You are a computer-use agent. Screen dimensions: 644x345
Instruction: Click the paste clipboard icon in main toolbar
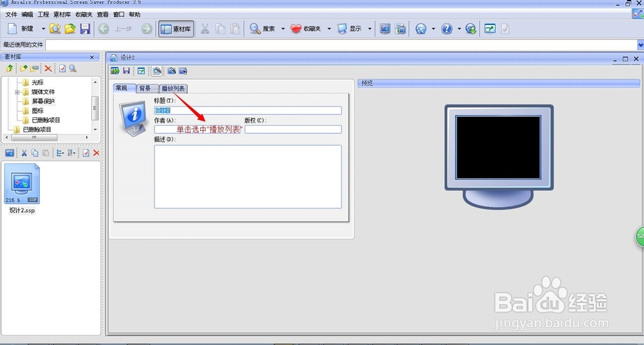pyautogui.click(x=235, y=29)
